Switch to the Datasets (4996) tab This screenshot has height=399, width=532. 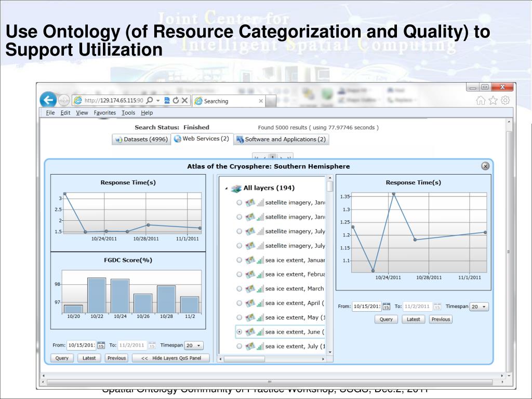pos(141,139)
